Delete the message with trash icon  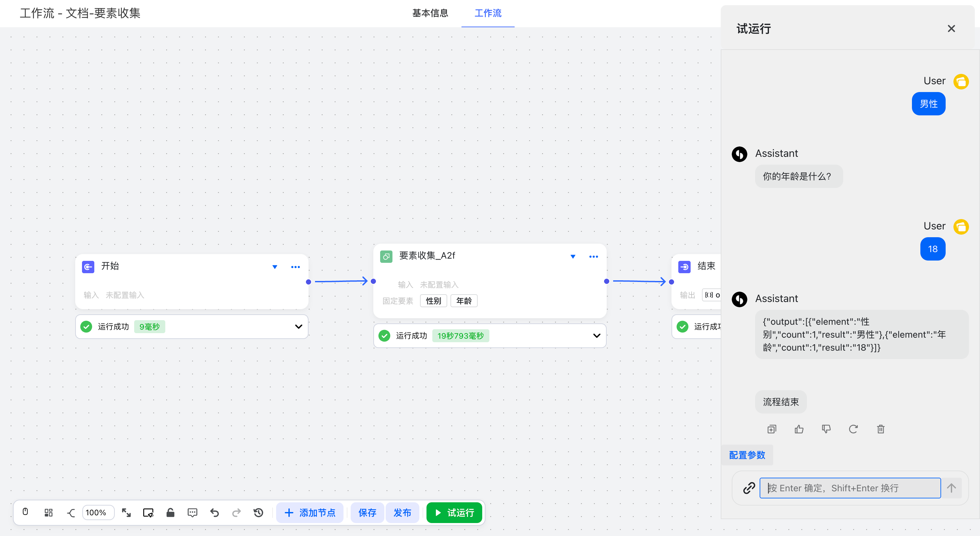[x=880, y=429]
